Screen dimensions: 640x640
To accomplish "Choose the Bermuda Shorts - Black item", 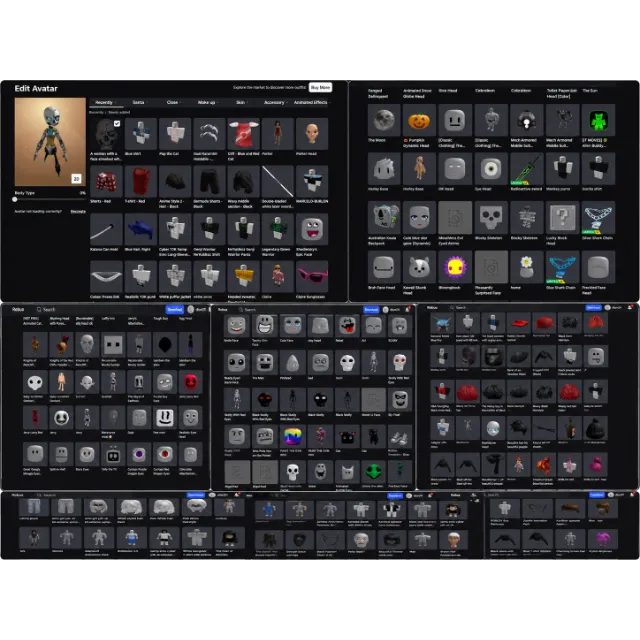I will click(209, 181).
